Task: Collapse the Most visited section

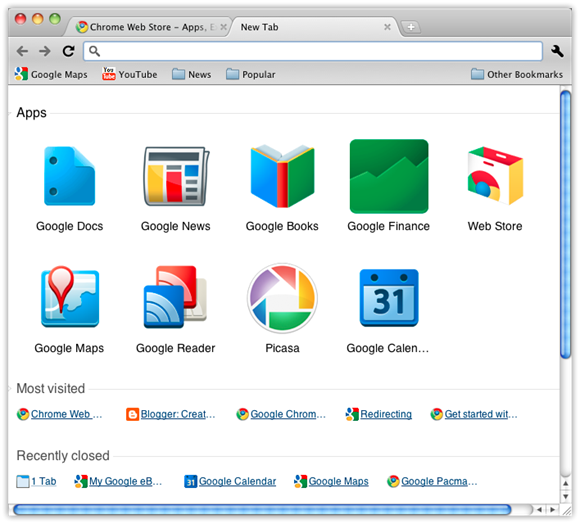Action: pos(51,388)
